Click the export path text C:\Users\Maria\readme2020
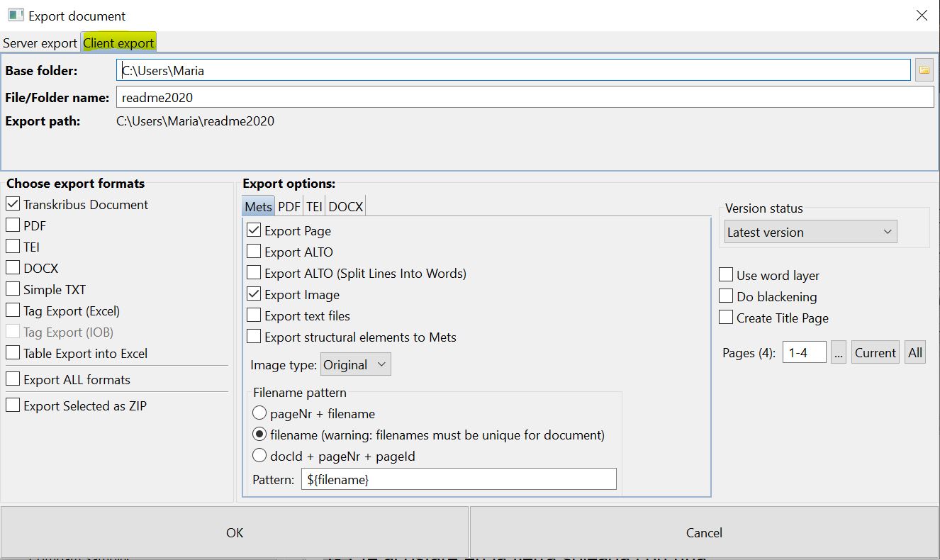 click(x=196, y=121)
